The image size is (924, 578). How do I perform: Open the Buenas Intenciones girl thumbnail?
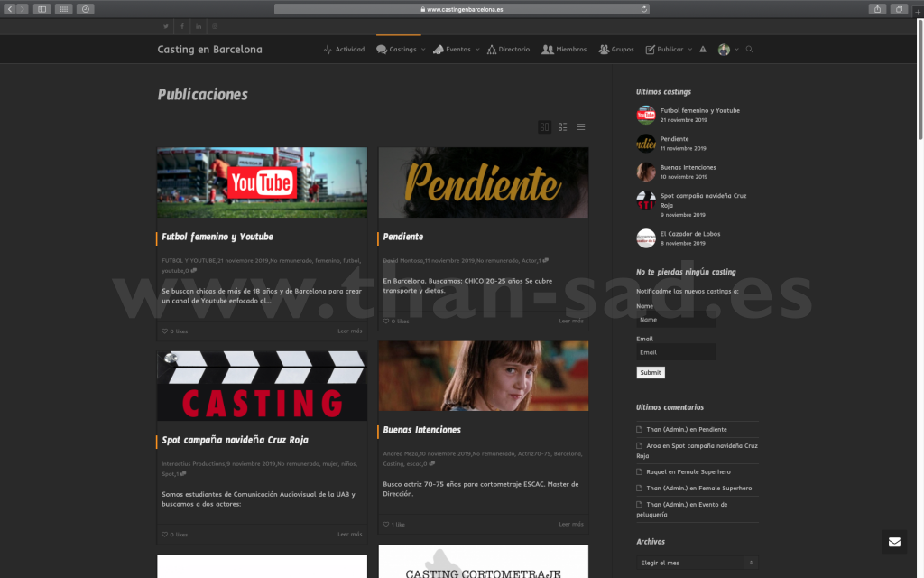484,376
